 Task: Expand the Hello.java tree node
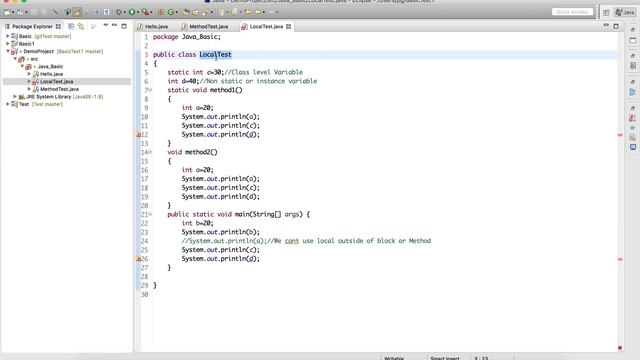29,74
